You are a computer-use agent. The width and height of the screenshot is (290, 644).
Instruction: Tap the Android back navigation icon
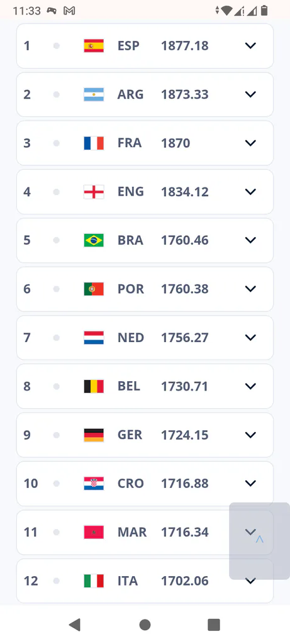[74, 625]
